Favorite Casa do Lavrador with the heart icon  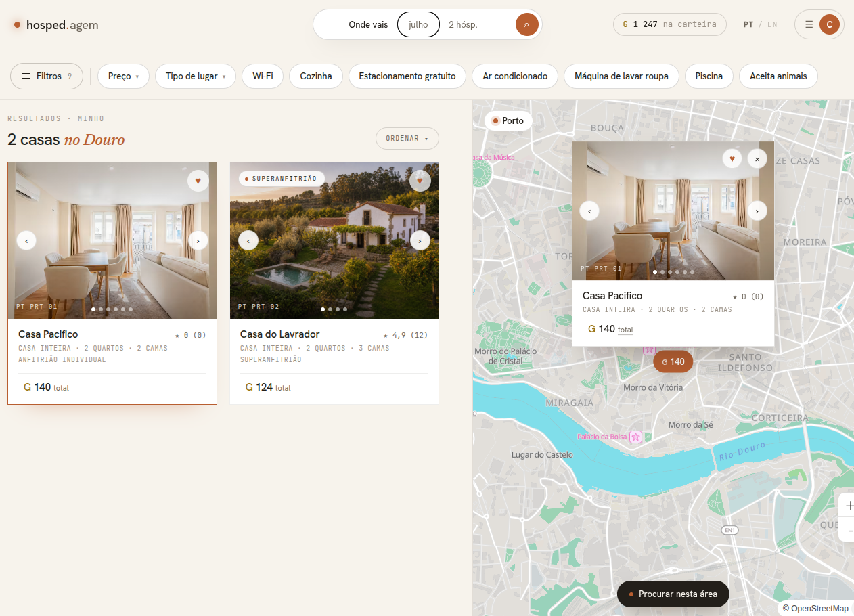click(420, 181)
